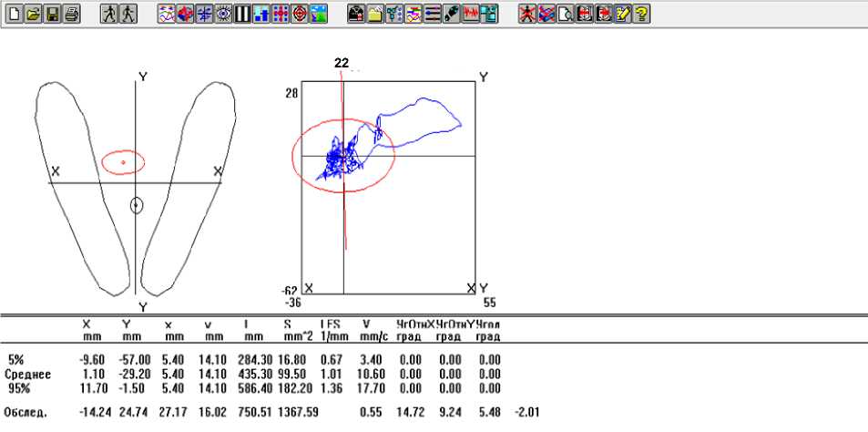
Task: Click the red dot between the footprints
Action: point(124,162)
